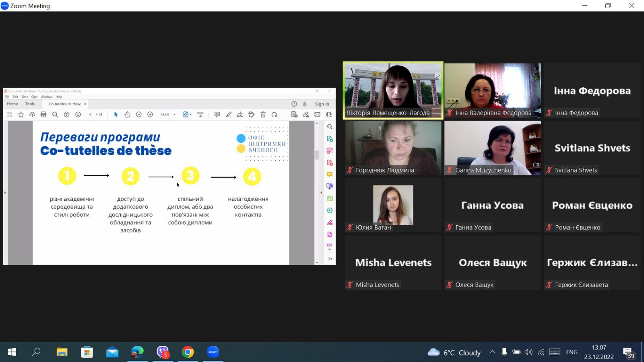Open Acrobat notifications bell
Screen dimensions: 644x362
pos(305,104)
